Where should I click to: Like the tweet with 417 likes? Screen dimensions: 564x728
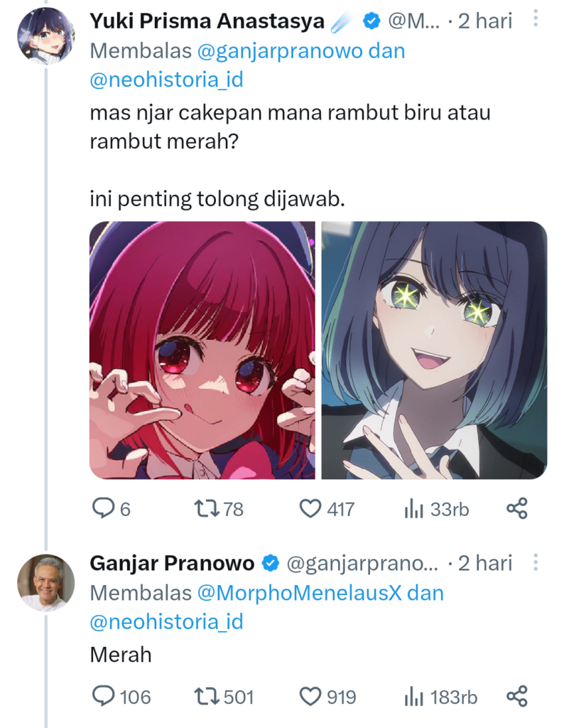coord(310,508)
